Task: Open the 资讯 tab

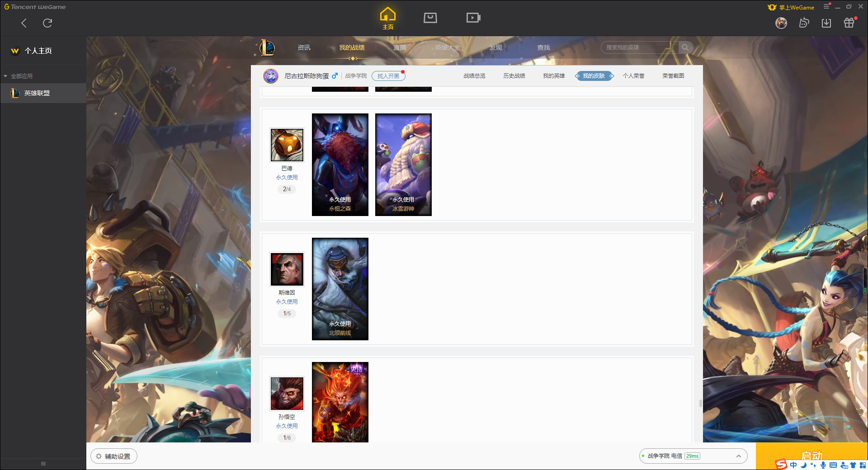Action: (304, 47)
